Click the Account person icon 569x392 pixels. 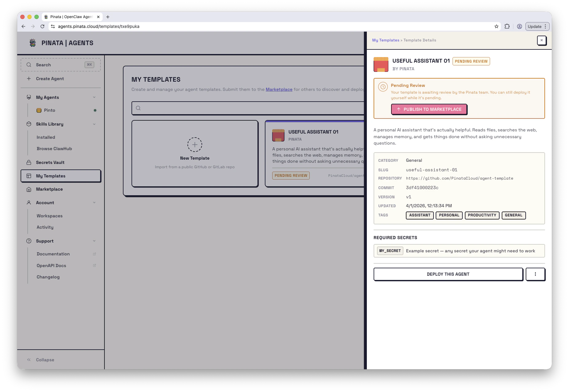pyautogui.click(x=29, y=203)
